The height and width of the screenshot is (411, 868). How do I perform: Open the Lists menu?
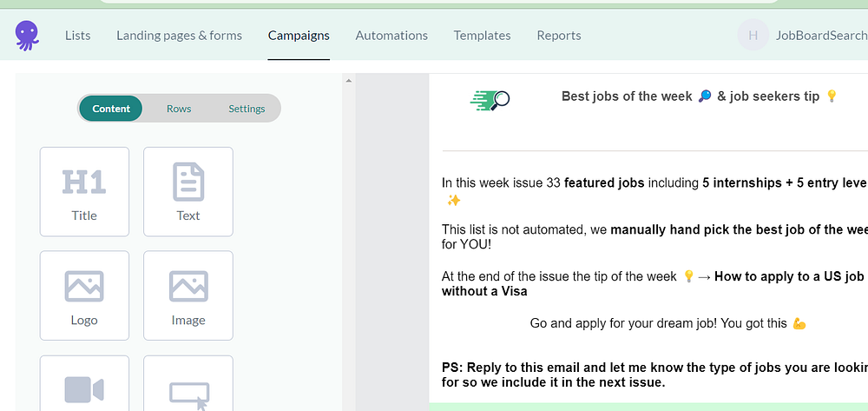(77, 36)
